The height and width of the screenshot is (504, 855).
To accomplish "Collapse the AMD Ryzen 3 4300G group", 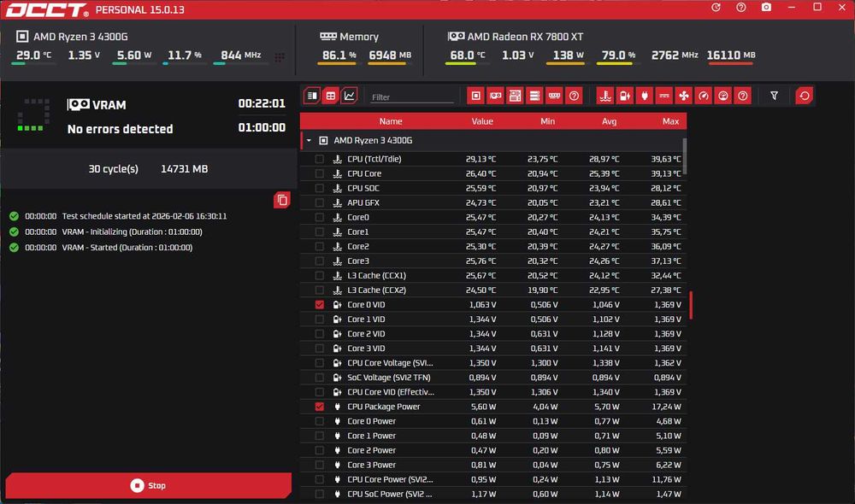I will click(309, 141).
